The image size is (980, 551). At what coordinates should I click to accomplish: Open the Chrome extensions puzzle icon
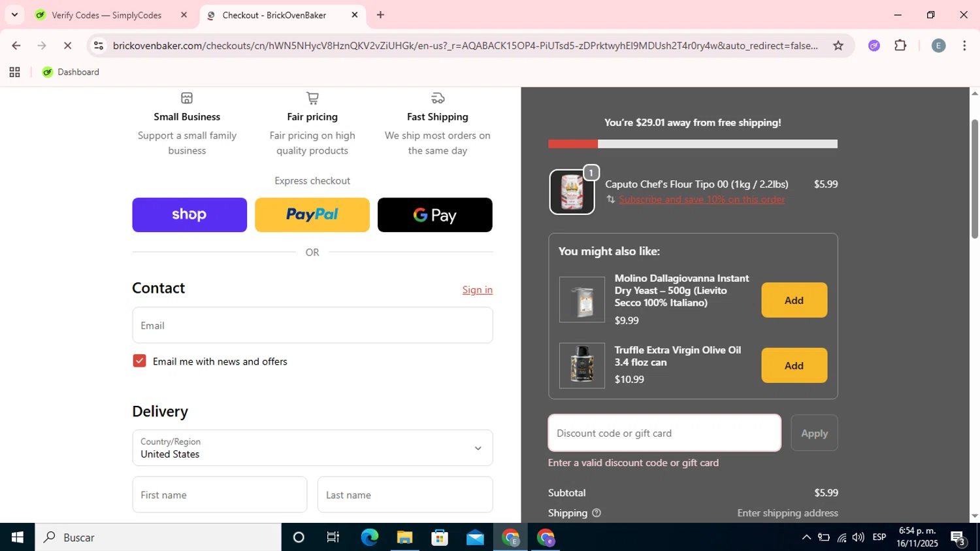[x=900, y=45]
